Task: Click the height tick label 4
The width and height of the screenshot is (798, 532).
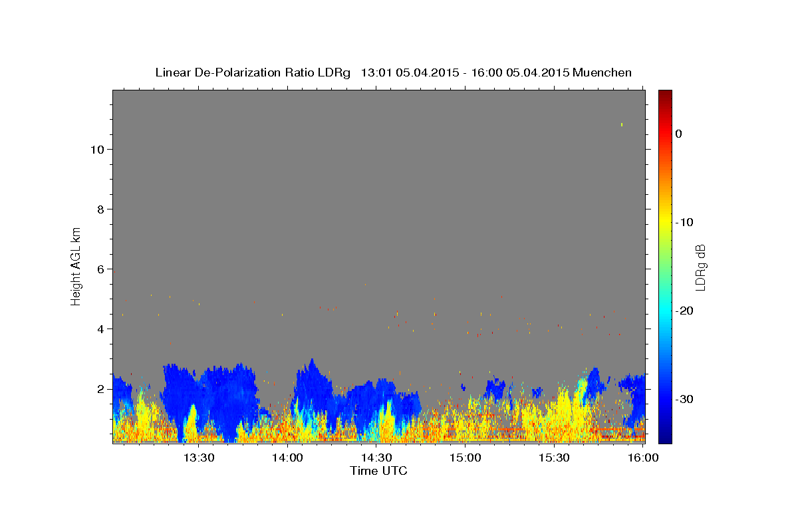Action: pyautogui.click(x=100, y=329)
